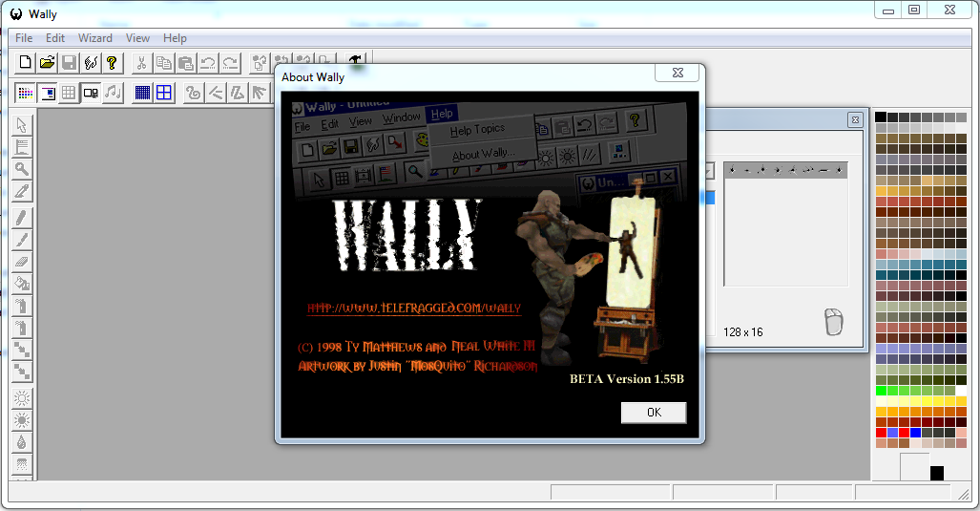The image size is (980, 511).
Task: Open the Wizard menu
Action: (95, 38)
